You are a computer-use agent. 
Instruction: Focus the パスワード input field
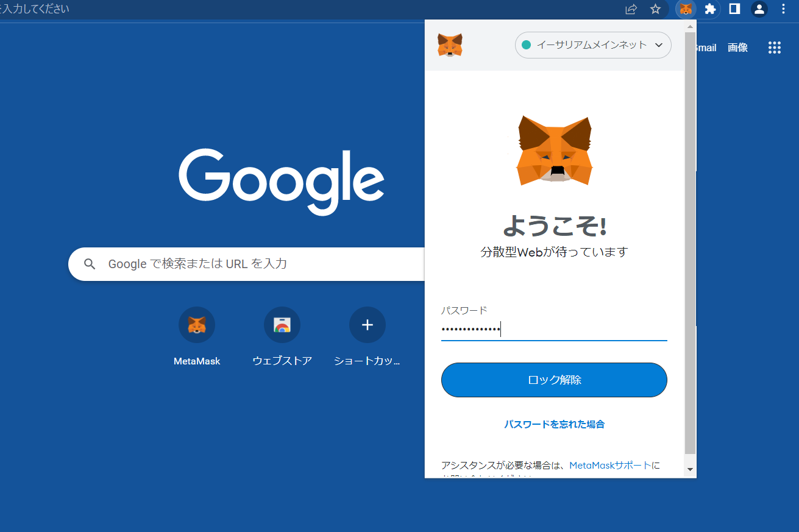click(x=554, y=330)
